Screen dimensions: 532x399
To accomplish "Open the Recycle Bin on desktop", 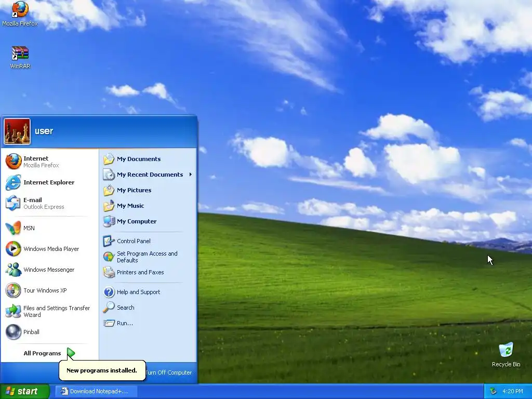I will 506,354.
